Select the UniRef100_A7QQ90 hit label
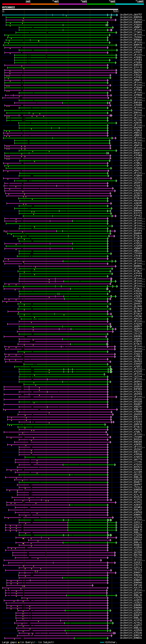The height and width of the screenshot is (644, 146). pos(131,25)
